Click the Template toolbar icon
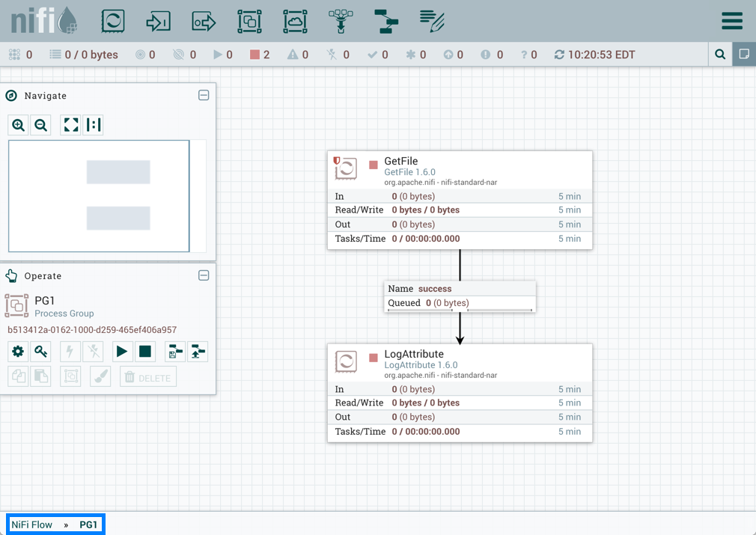The height and width of the screenshot is (535, 756). pyautogui.click(x=387, y=21)
